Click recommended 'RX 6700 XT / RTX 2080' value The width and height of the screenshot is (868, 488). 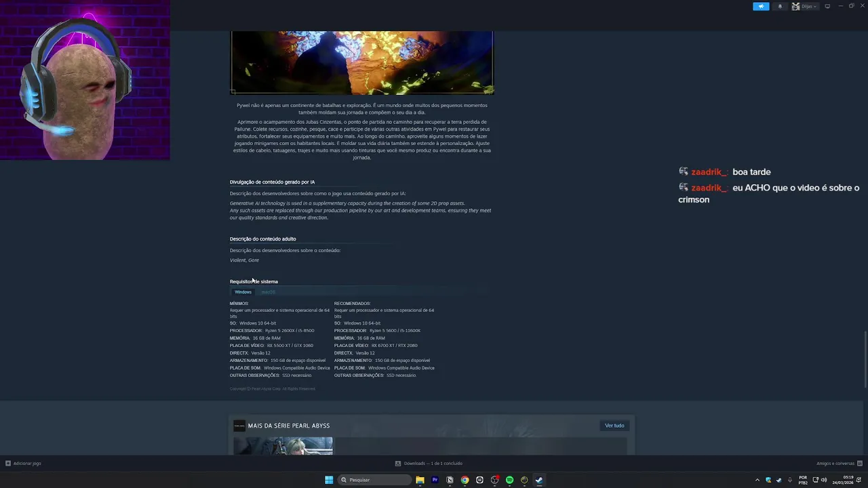tap(394, 346)
